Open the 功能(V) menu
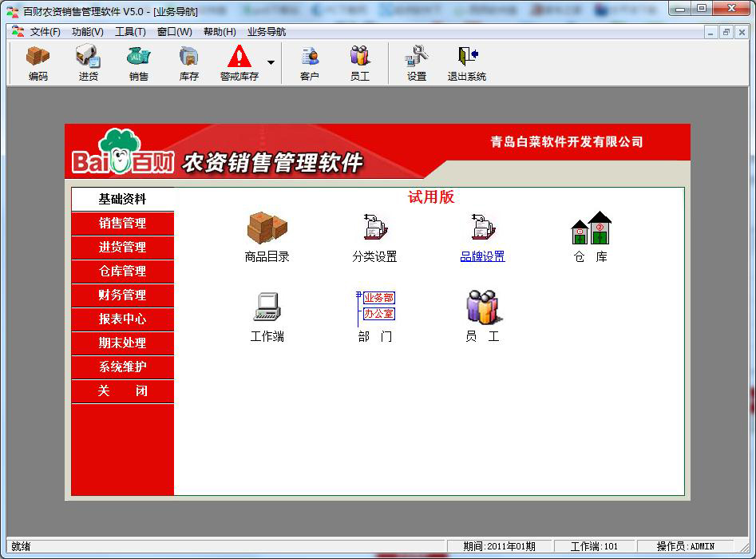Screen dimensions: 756x559 point(88,32)
